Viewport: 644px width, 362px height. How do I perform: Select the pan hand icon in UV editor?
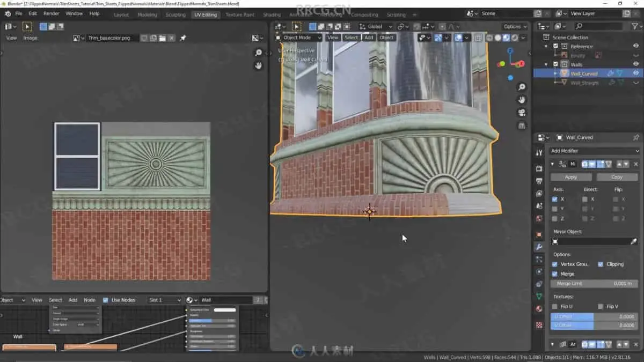pos(258,65)
